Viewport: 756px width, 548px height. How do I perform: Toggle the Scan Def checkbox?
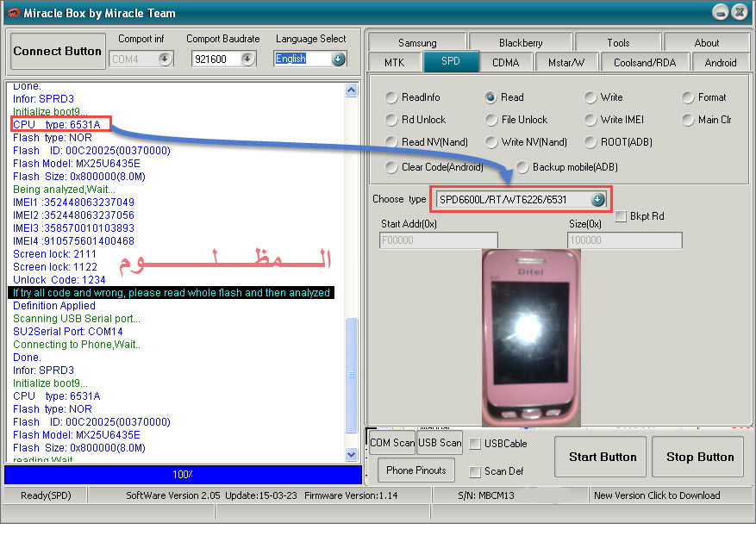point(475,471)
